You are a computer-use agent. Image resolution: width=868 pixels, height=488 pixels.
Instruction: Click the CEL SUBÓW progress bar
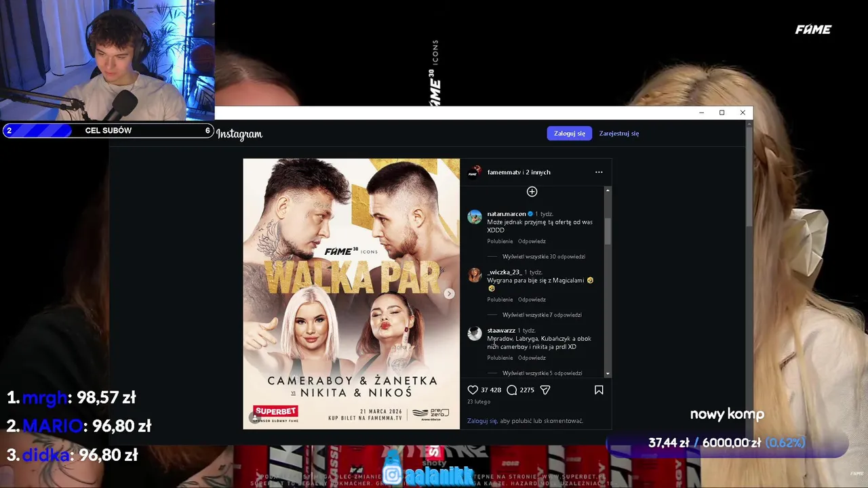click(108, 130)
